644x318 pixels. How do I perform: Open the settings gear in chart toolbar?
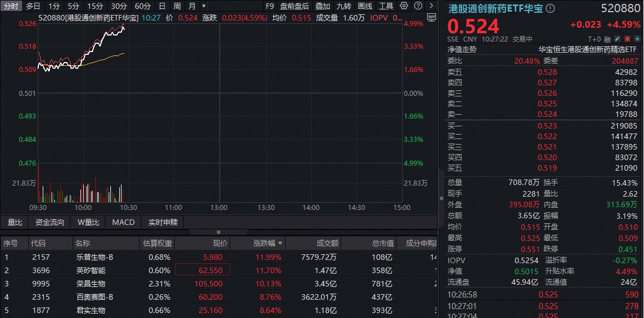[x=404, y=6]
